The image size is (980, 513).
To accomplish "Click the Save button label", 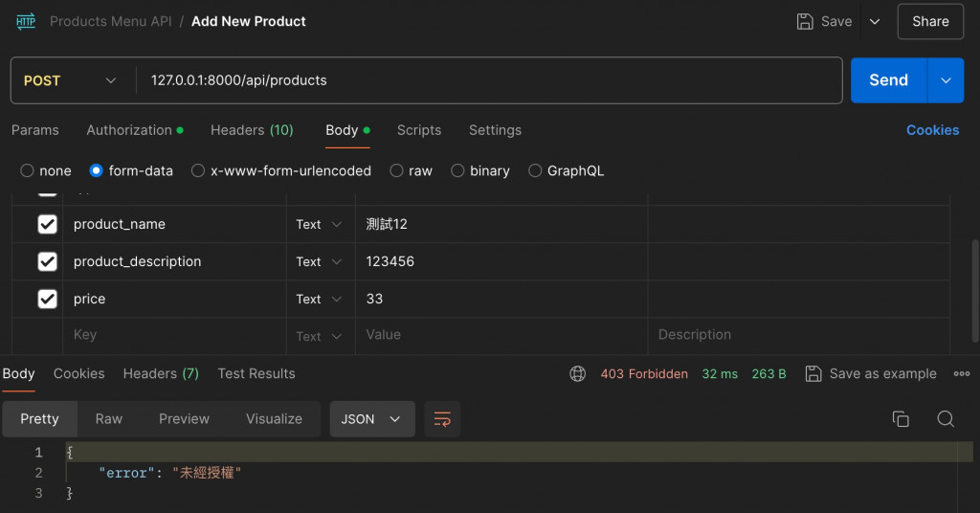I will point(836,21).
